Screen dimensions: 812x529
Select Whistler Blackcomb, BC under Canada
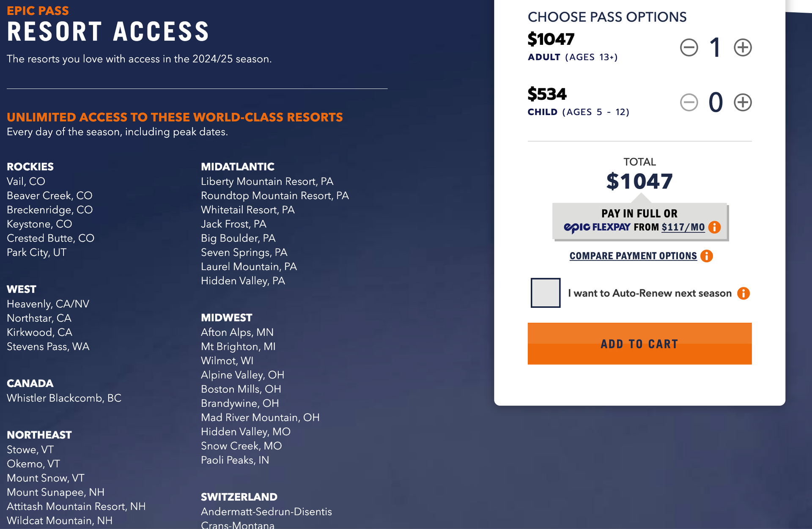pyautogui.click(x=64, y=398)
